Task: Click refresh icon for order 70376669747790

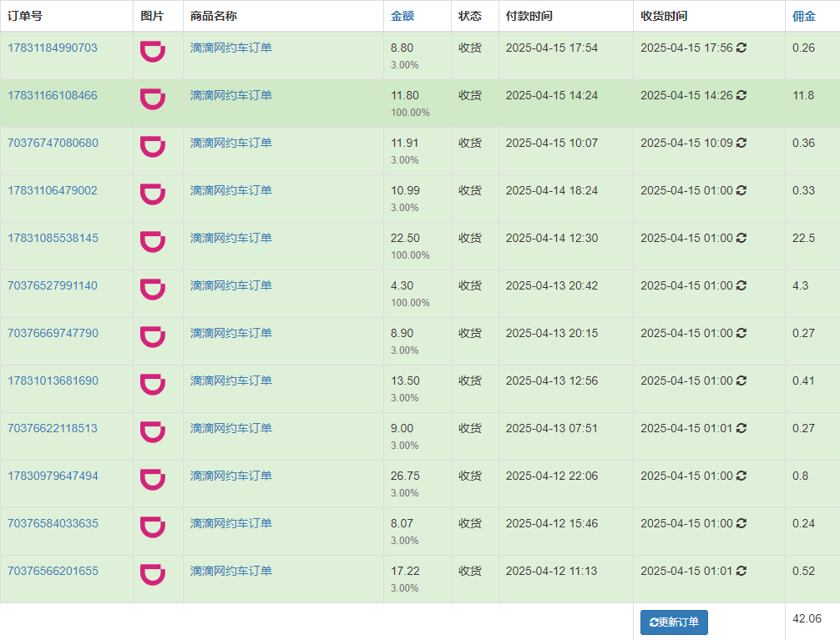Action: (741, 333)
